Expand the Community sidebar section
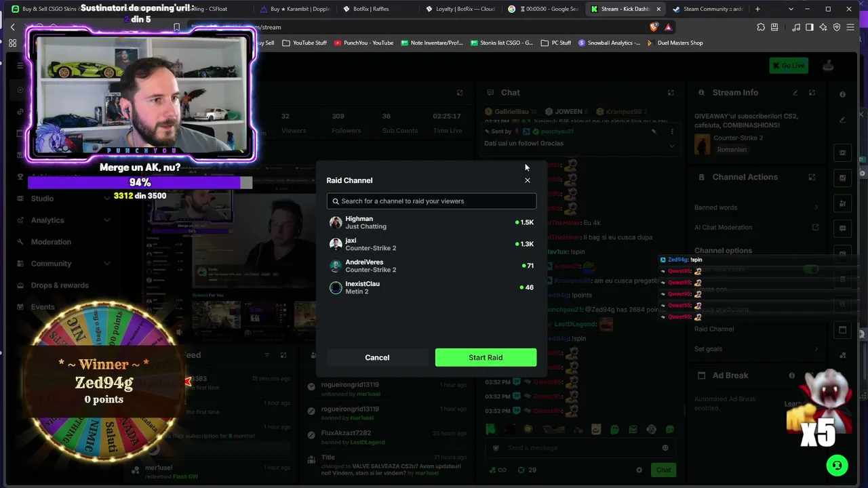This screenshot has height=488, width=868. [106, 264]
